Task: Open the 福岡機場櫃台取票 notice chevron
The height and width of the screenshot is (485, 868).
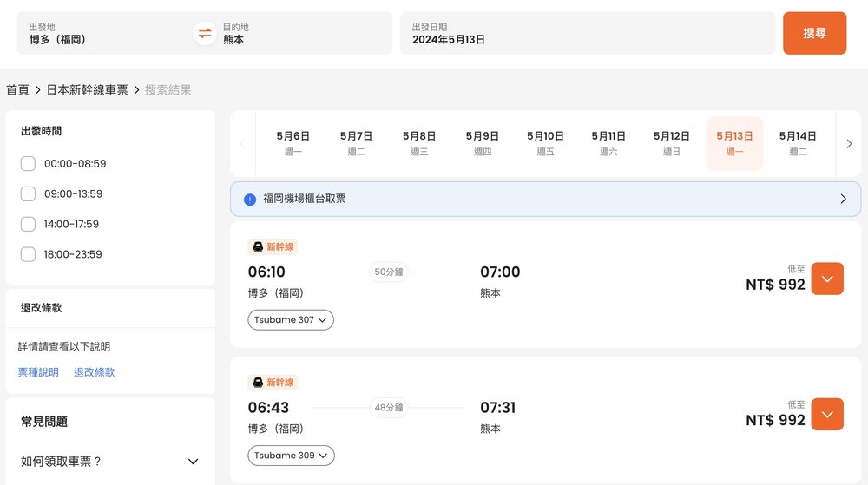Action: (x=843, y=199)
